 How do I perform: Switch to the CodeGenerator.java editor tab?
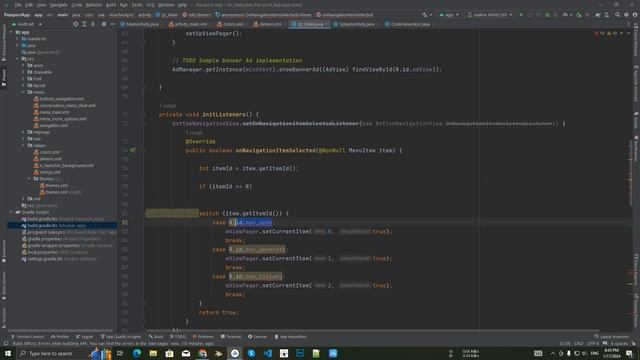coord(407,24)
